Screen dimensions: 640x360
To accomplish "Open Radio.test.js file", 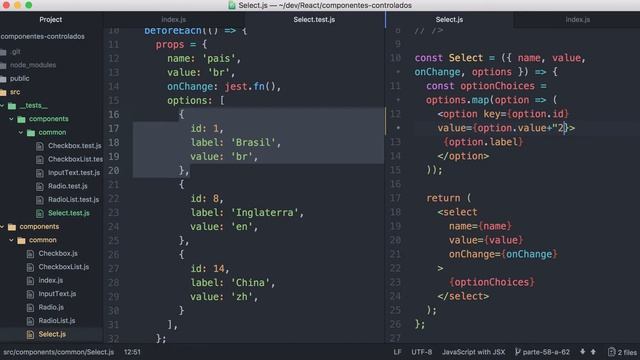I will click(x=68, y=186).
